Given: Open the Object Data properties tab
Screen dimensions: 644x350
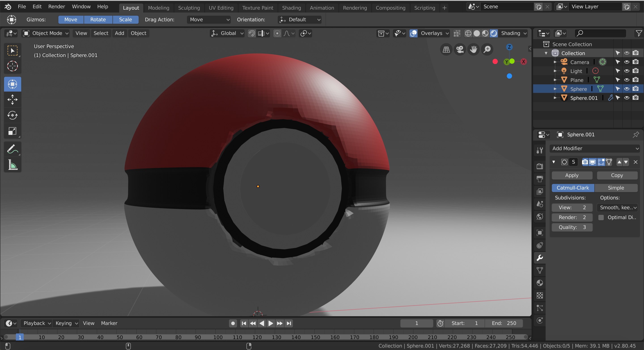Looking at the screenshot, I should (540, 270).
